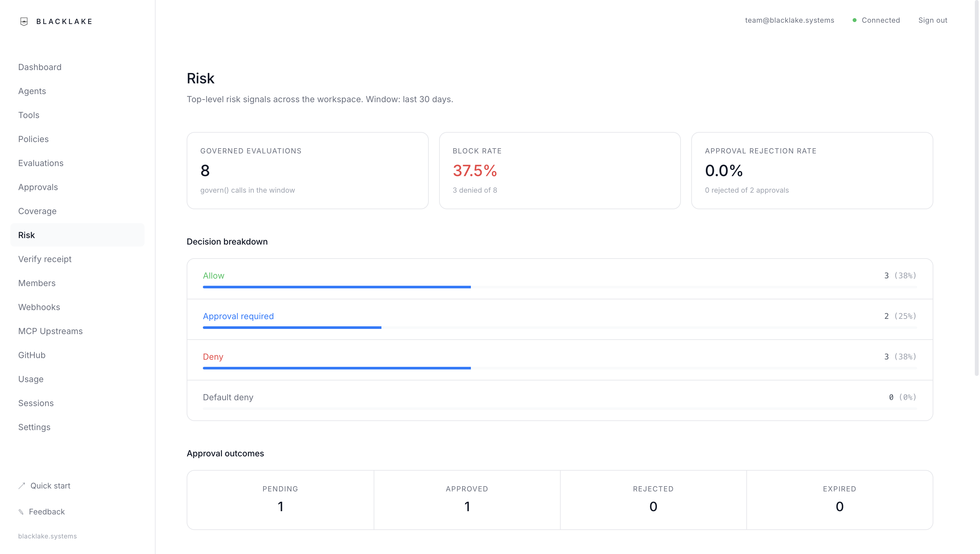Screen dimensions: 980x554
Task: Click the Approval required count 2 (25%)
Action: [x=900, y=316]
